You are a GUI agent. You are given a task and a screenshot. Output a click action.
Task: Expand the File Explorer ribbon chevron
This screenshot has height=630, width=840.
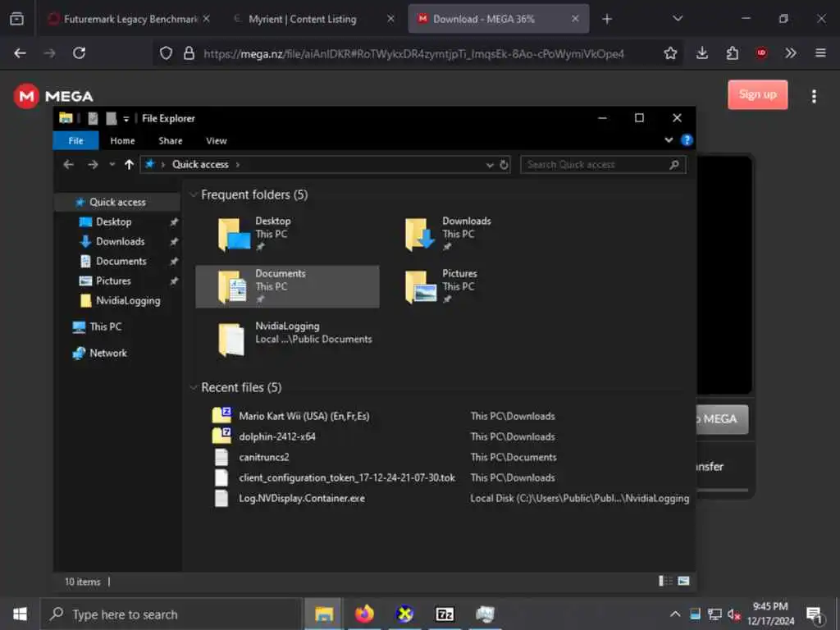coord(669,139)
